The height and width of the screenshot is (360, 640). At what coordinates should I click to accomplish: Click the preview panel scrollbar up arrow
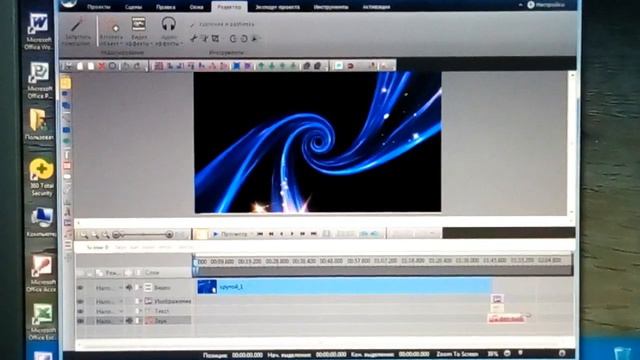tap(572, 76)
